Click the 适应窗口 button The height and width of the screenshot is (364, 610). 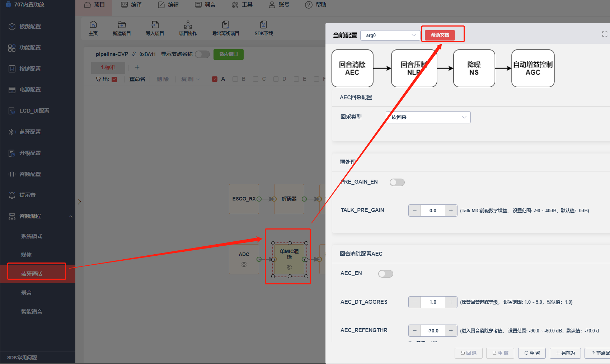click(x=229, y=55)
